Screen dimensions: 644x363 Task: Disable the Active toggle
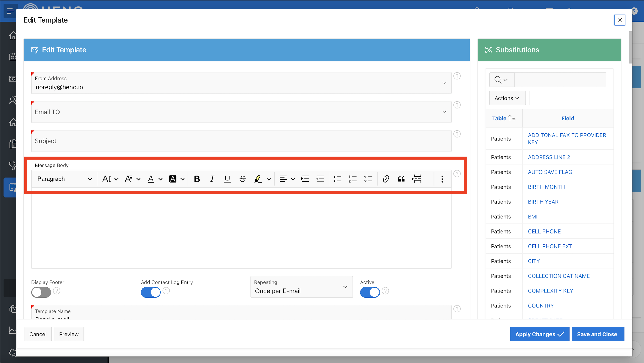tap(370, 292)
